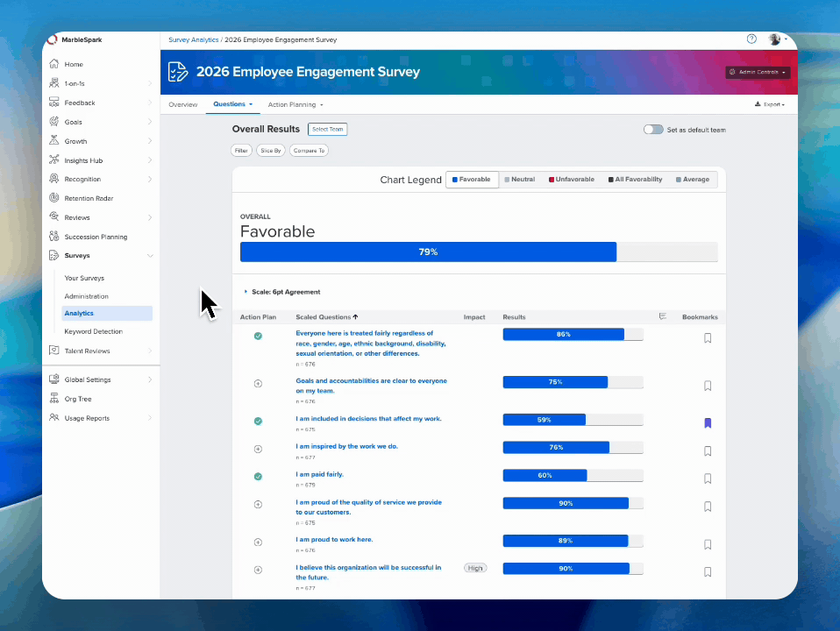Open the Action Planning tab
The image size is (840, 631).
pyautogui.click(x=295, y=104)
